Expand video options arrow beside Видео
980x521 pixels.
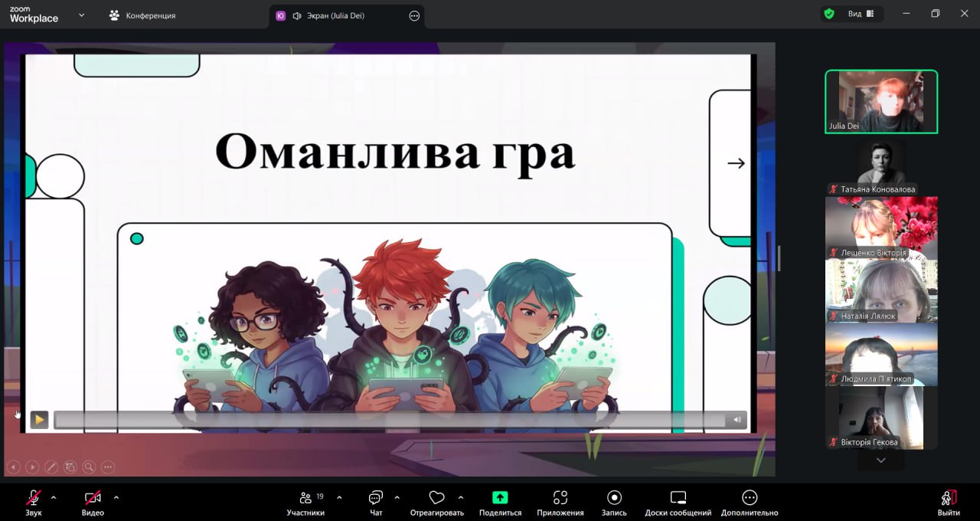(x=116, y=497)
